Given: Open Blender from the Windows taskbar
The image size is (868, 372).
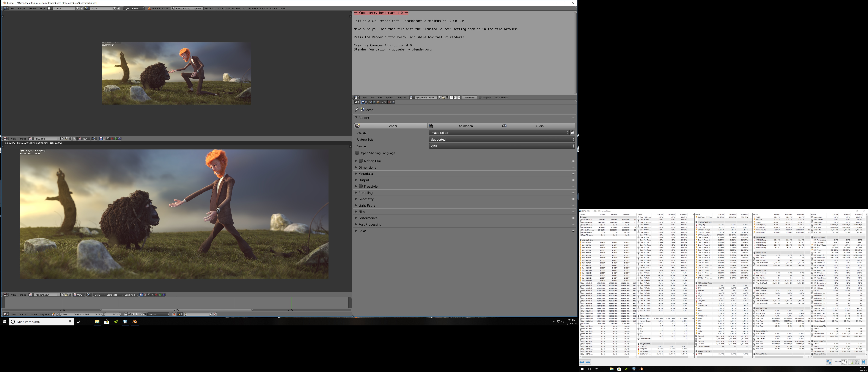Looking at the screenshot, I should pos(134,322).
